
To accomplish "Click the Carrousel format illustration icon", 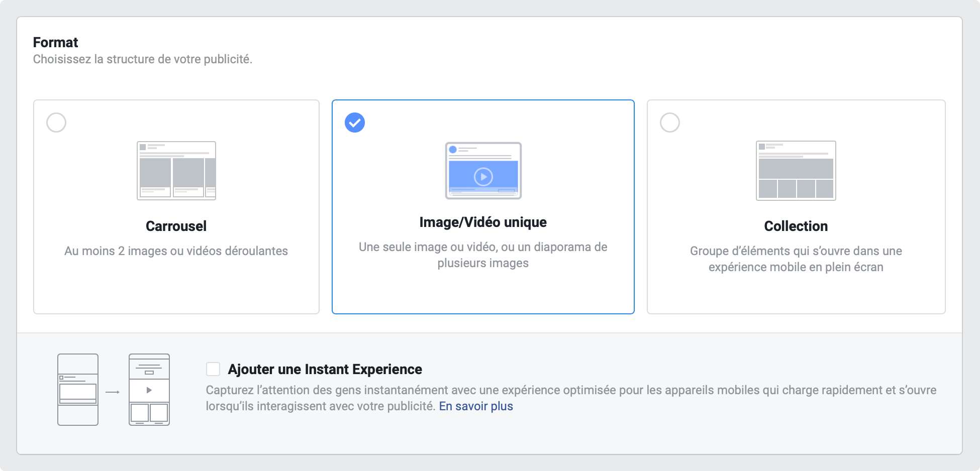I will pyautogui.click(x=176, y=171).
